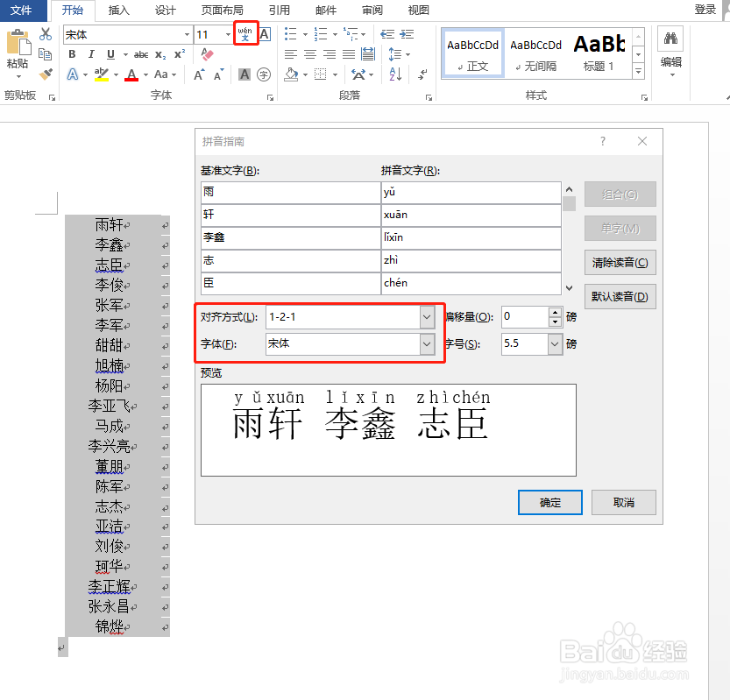Click the 确定 button to confirm
This screenshot has width=730, height=700.
(x=549, y=502)
